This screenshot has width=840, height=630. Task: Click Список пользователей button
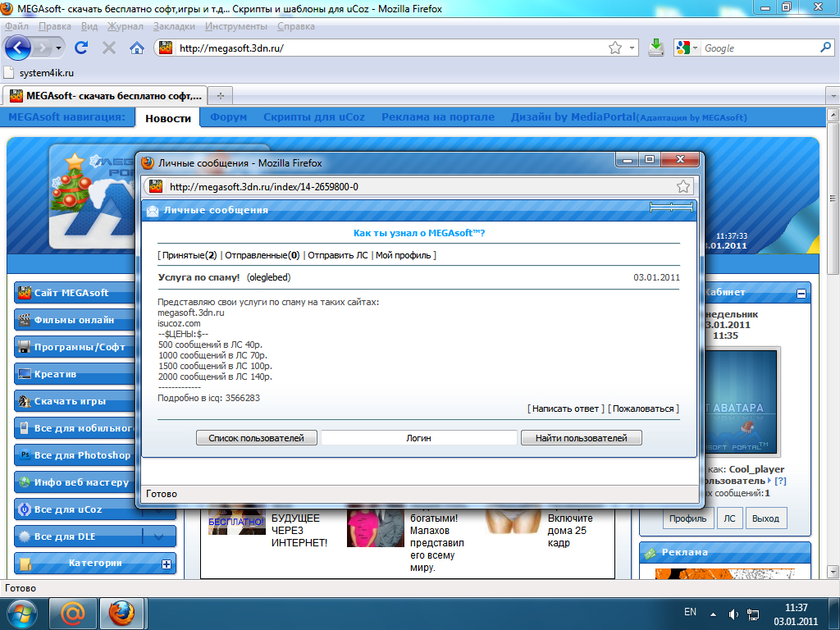click(x=256, y=438)
